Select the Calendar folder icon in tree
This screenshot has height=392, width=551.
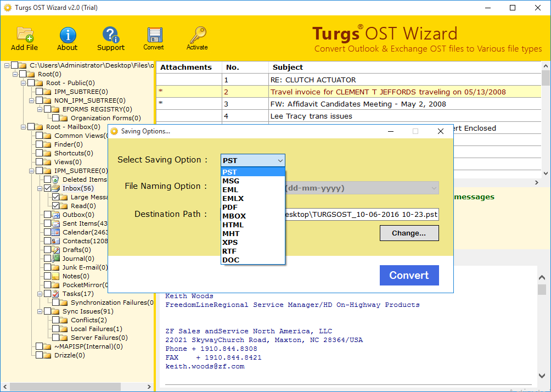(56, 232)
